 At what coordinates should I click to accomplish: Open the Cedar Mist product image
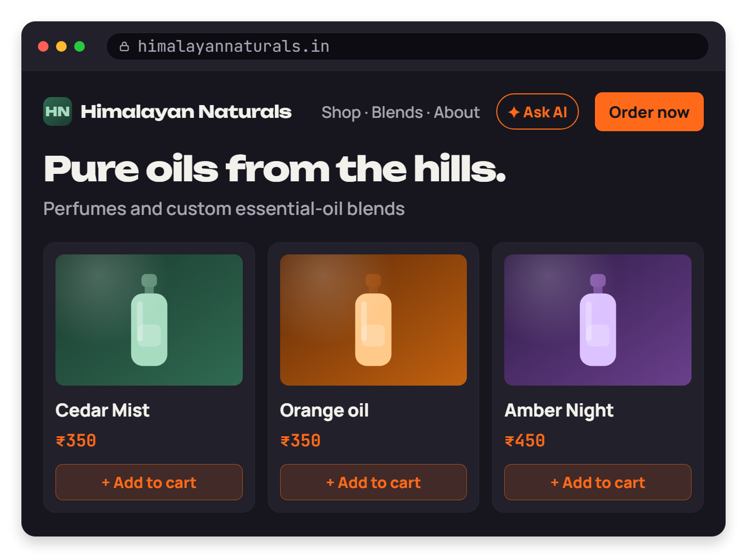[x=149, y=320]
